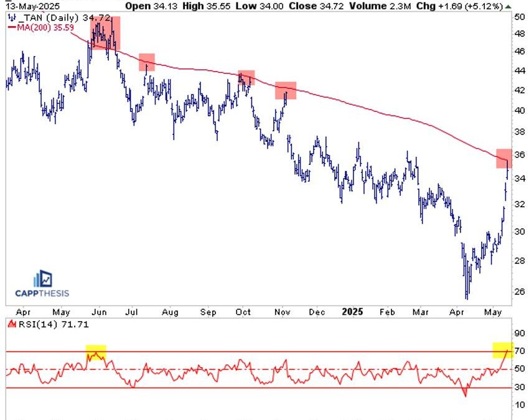529x420 pixels.
Task: Click the Mar month label
Action: (x=420, y=312)
